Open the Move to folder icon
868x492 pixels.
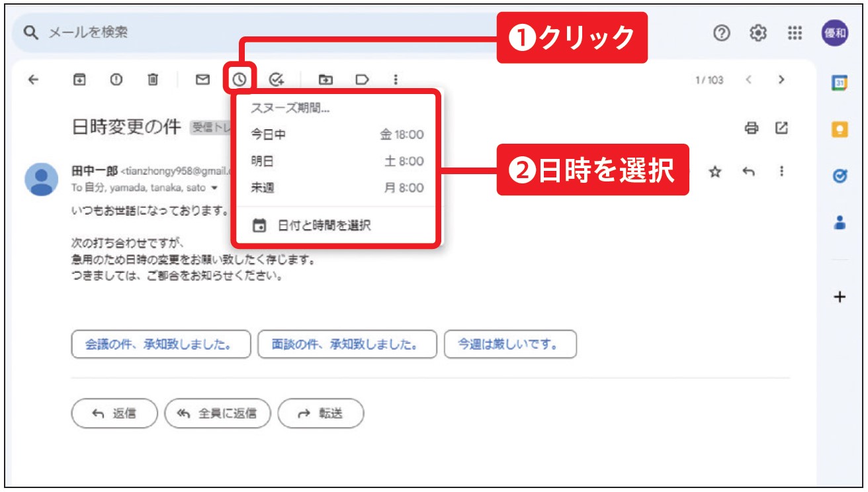(x=325, y=79)
